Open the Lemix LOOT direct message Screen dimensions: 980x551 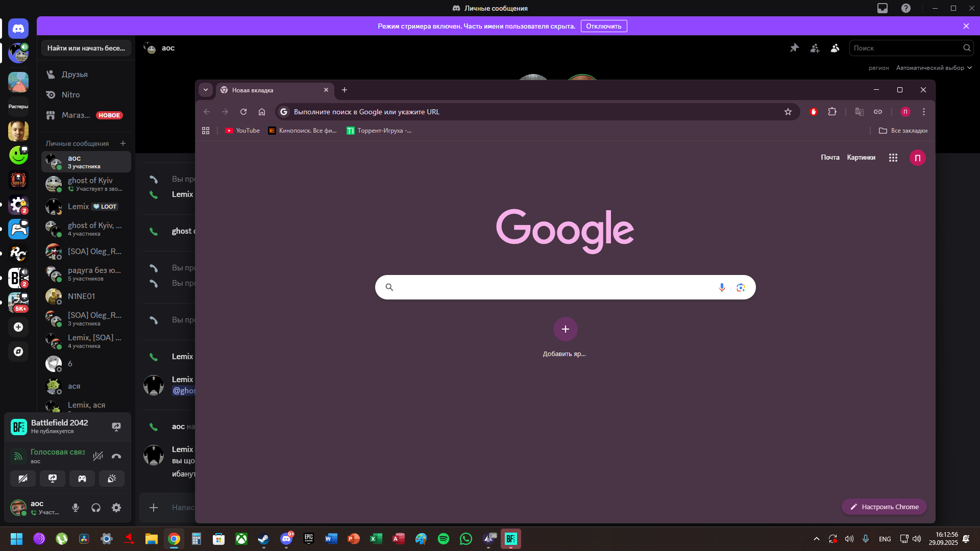(x=86, y=207)
